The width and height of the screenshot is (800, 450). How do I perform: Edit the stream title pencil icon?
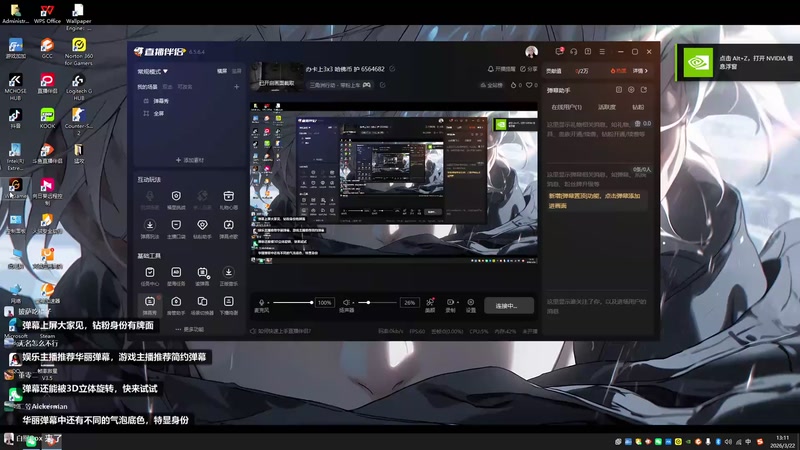click(x=392, y=69)
